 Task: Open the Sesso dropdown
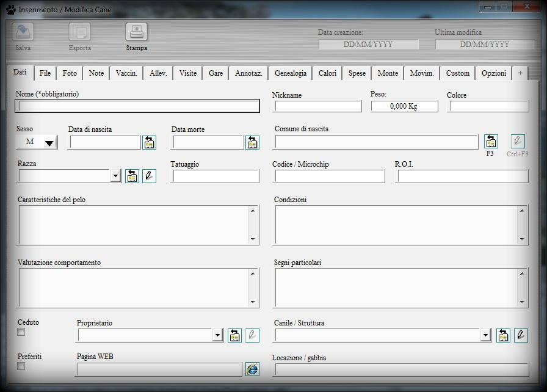point(37,142)
